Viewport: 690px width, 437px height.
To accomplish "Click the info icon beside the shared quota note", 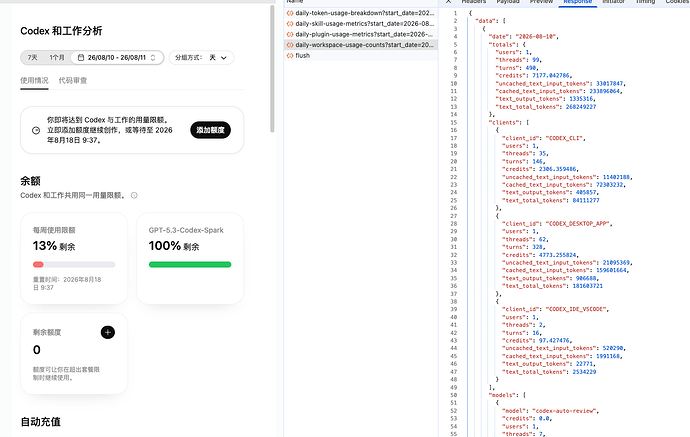I will tap(134, 195).
